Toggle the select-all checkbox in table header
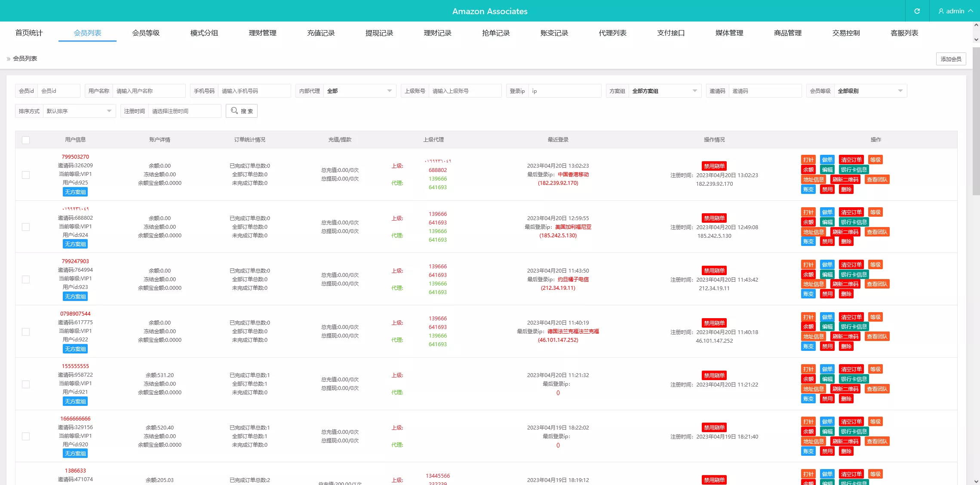The height and width of the screenshot is (485, 980). [x=26, y=140]
